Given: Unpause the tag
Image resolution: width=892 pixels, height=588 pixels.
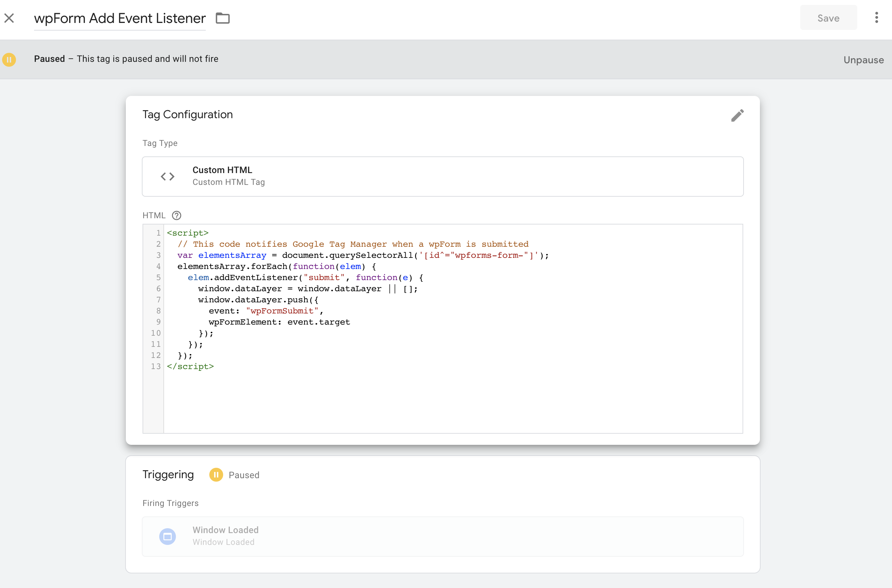Looking at the screenshot, I should [863, 60].
